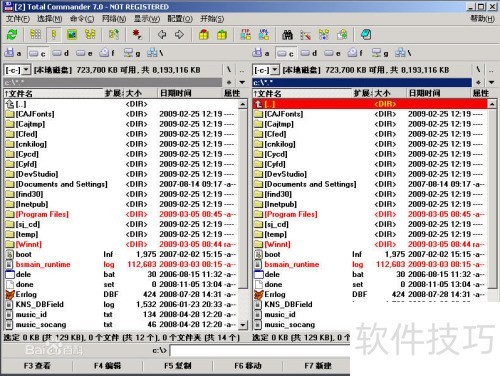Click the Copy names toolbar icon

(342, 35)
